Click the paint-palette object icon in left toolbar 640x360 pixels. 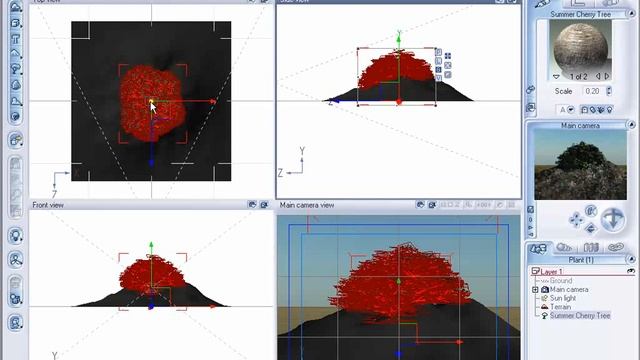16,140
